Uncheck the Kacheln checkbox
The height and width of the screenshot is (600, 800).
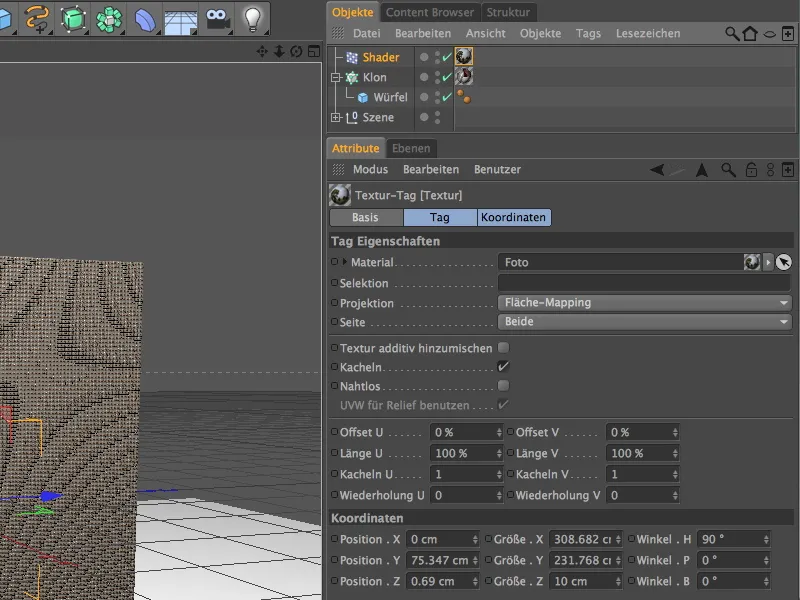[x=504, y=367]
